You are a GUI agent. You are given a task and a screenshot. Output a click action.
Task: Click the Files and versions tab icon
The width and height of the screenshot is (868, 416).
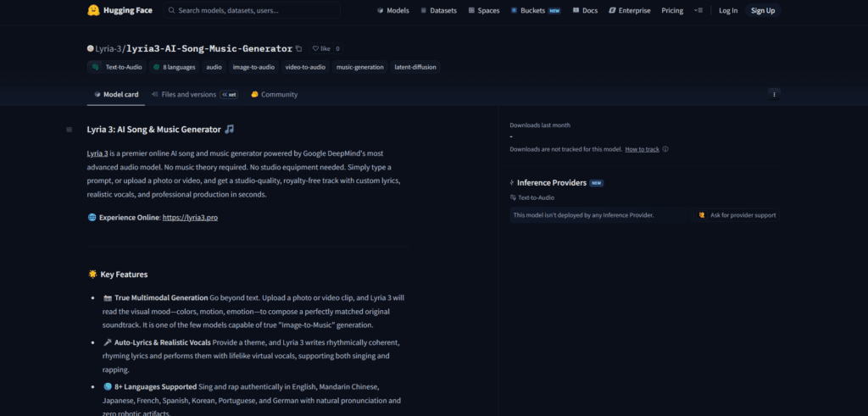click(155, 95)
